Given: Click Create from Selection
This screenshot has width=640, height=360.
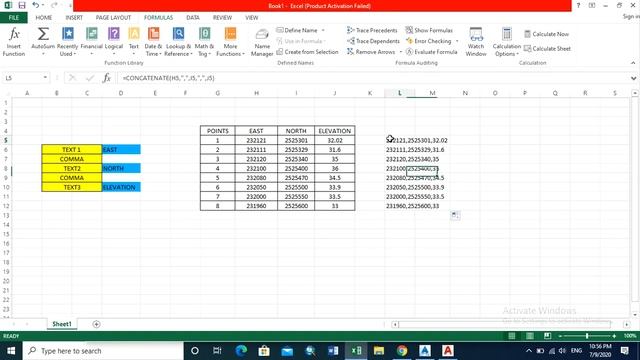Looking at the screenshot, I should point(307,52).
